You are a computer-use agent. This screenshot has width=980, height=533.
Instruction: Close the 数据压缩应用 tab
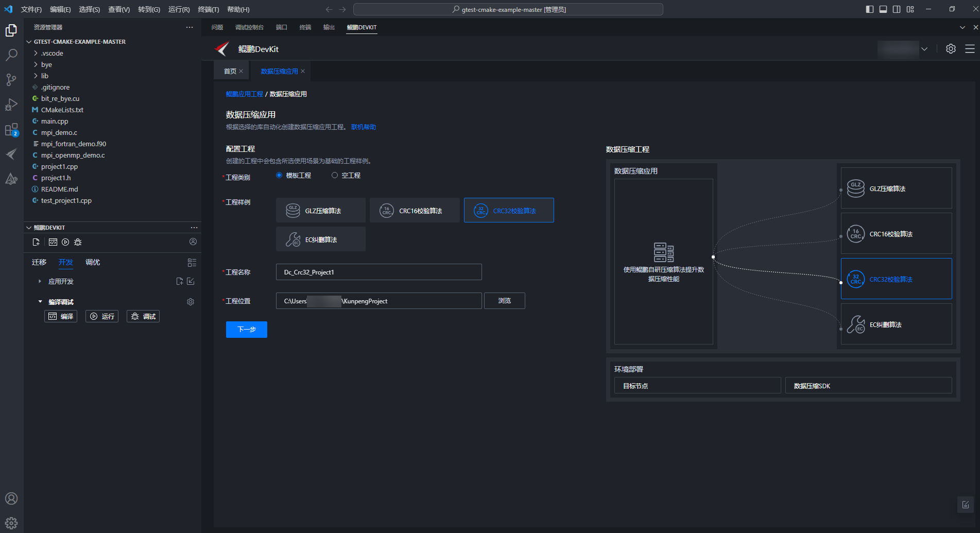[303, 71]
